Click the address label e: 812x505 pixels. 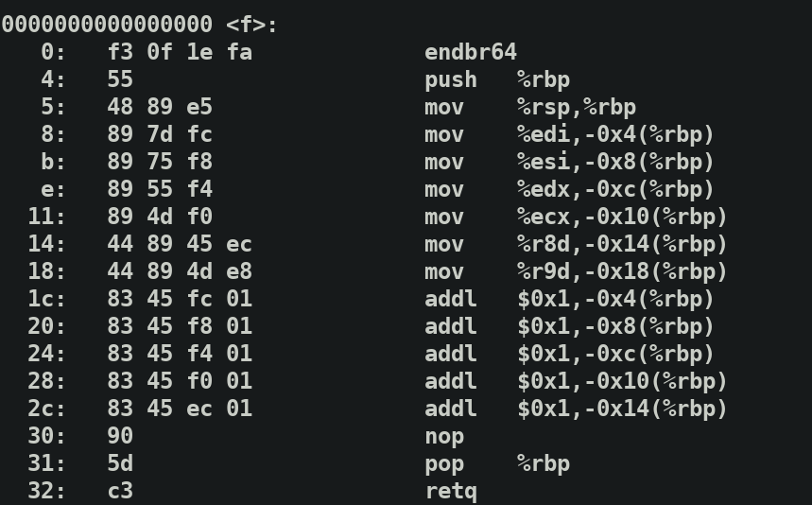click(x=53, y=189)
